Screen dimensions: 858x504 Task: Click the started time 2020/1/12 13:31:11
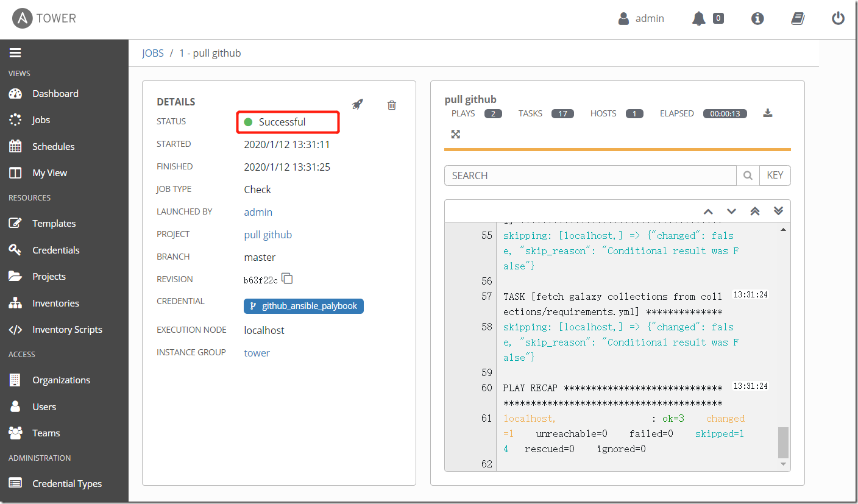click(x=287, y=144)
